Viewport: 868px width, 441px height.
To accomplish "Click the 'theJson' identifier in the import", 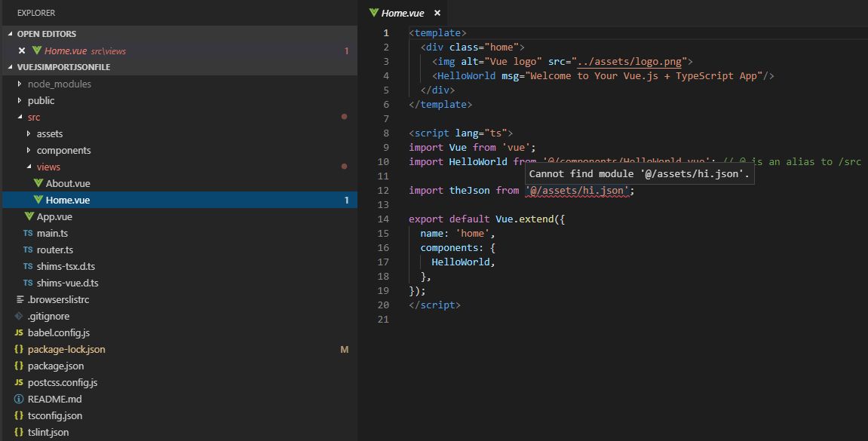I will coord(469,190).
